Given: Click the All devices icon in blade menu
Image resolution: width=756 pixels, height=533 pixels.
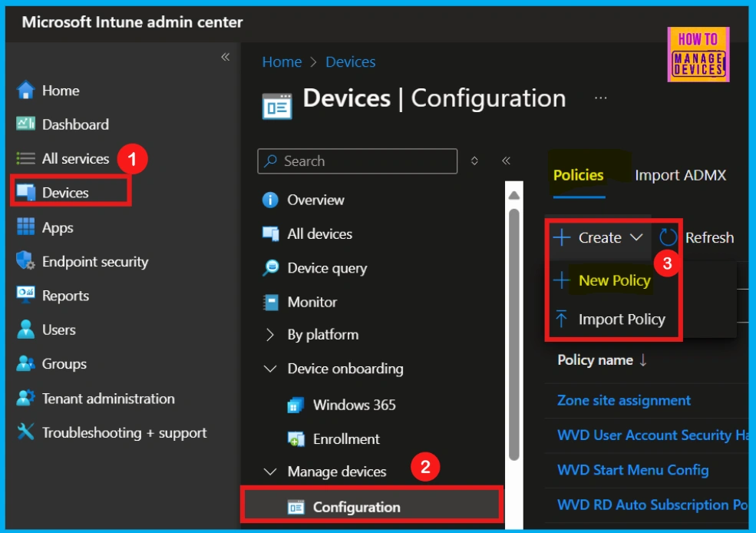Looking at the screenshot, I should pyautogui.click(x=270, y=233).
